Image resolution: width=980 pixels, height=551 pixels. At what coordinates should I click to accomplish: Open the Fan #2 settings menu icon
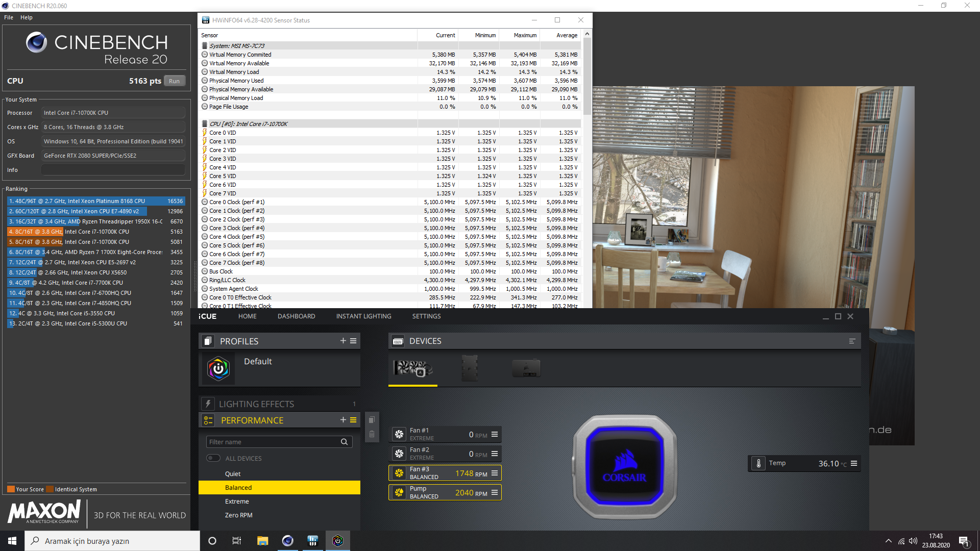click(x=494, y=454)
